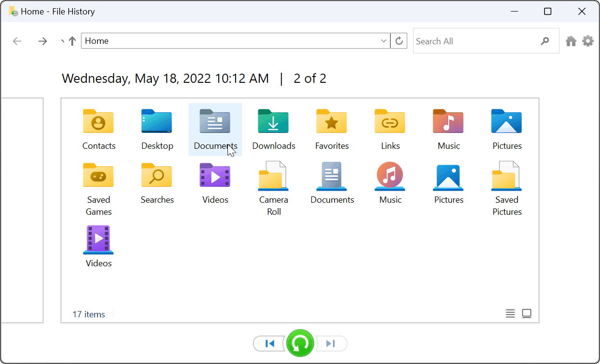Switch to details view in the file area
600x364 pixels.
(510, 313)
